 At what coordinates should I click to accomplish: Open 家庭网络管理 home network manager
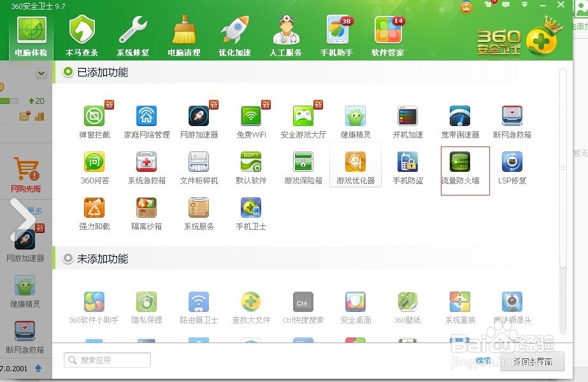pos(147,121)
